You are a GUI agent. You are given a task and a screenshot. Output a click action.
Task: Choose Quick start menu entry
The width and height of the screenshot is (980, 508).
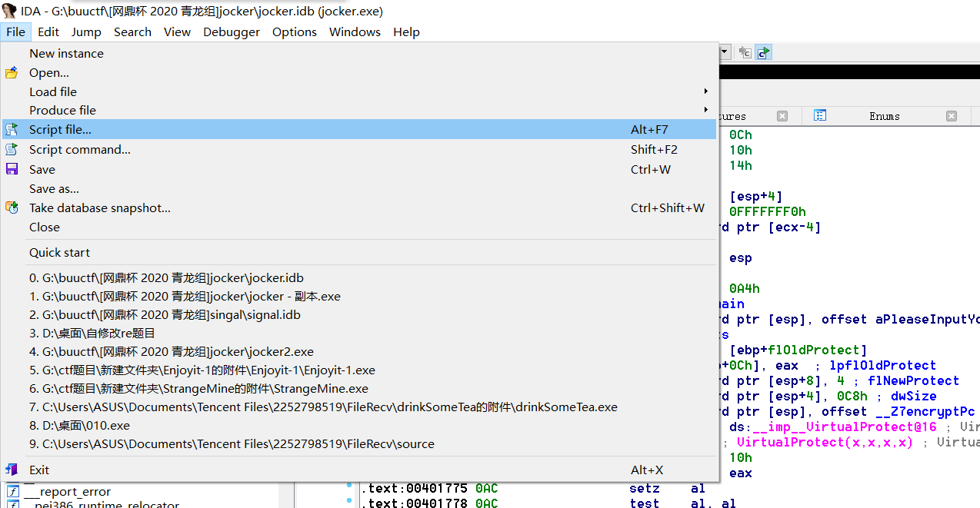pos(359,252)
